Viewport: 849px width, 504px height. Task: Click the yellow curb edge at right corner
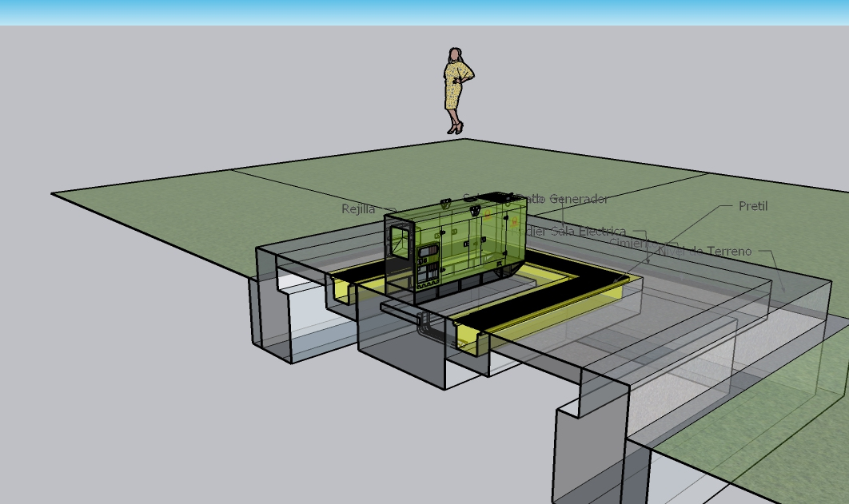(629, 280)
